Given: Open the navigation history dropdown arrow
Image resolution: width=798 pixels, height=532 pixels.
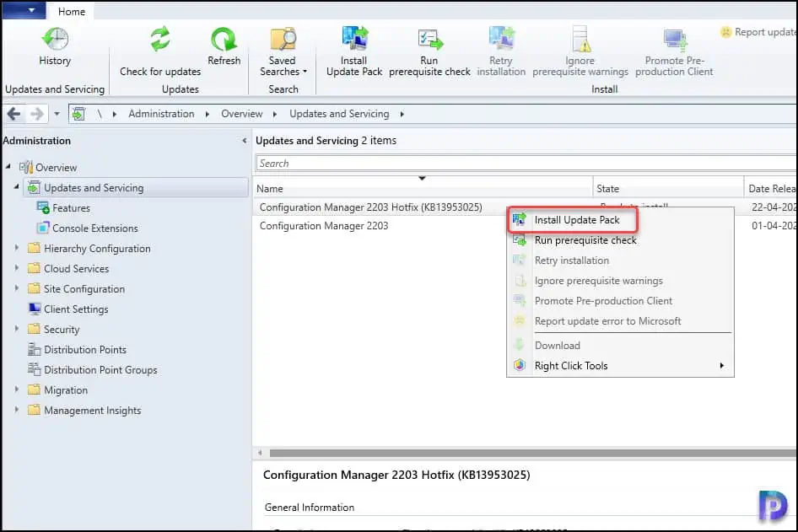Looking at the screenshot, I should click(57, 114).
